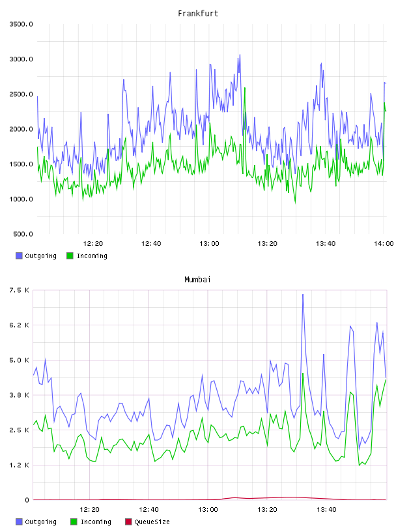Click the 5.0 K y-axis label in Mumbai chart
Viewport: 396px width, 532px height.
click(20, 360)
